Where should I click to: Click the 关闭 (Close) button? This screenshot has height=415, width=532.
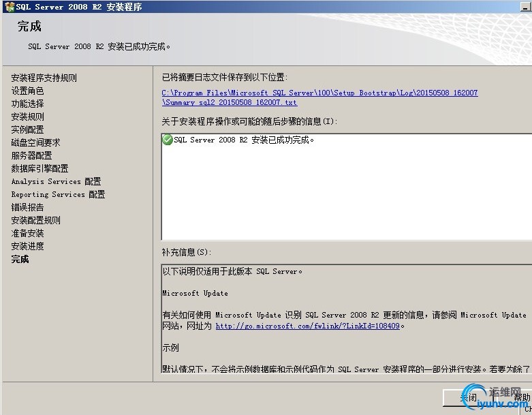(468, 397)
